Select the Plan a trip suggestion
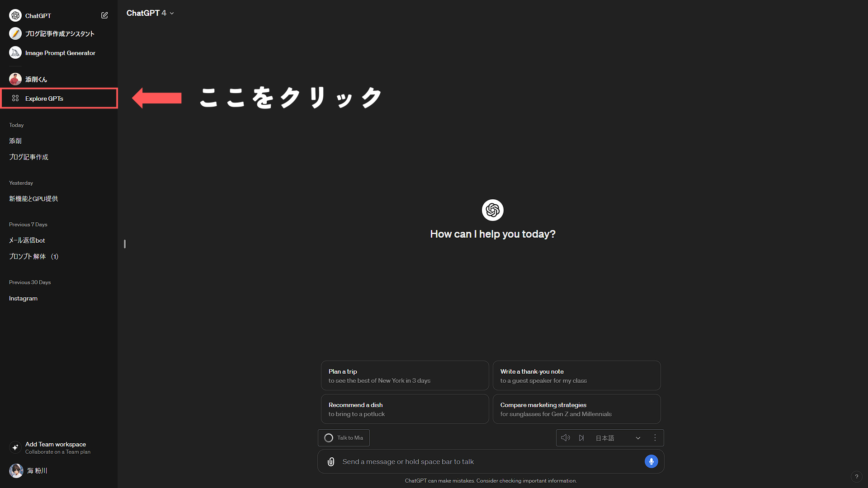 405,375
